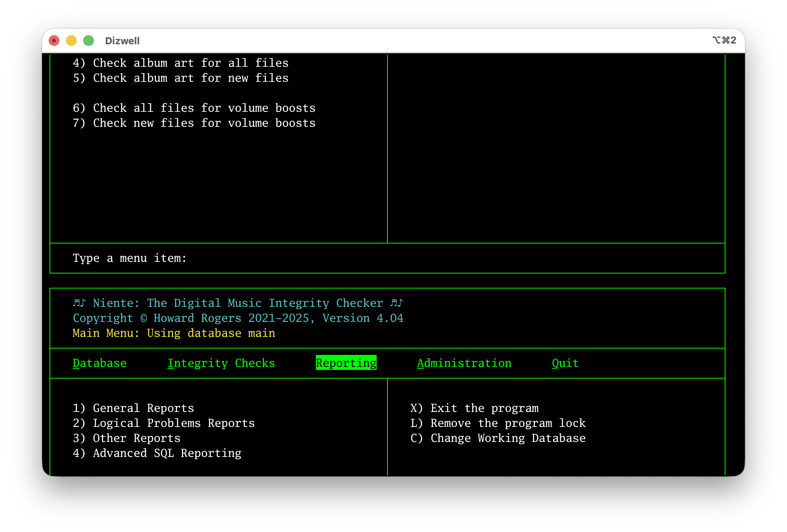Click Exit the program option
Screen dimensions: 787x532
point(474,408)
